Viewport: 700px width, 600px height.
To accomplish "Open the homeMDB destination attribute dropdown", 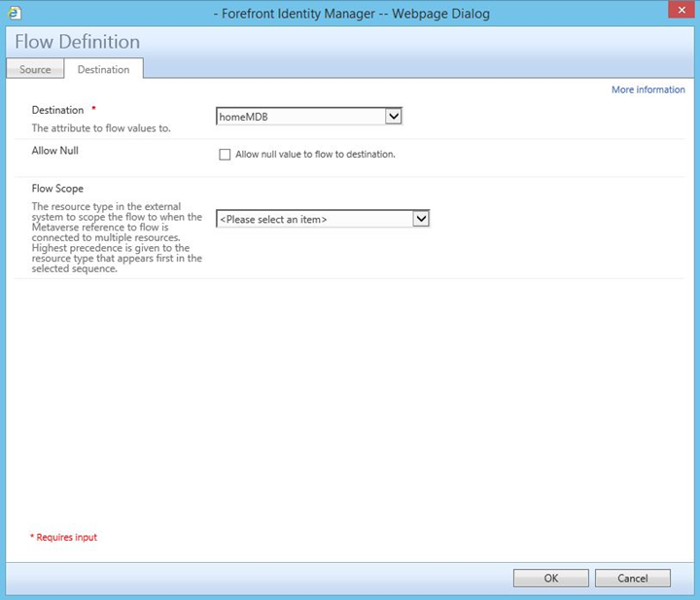I will 309,117.
